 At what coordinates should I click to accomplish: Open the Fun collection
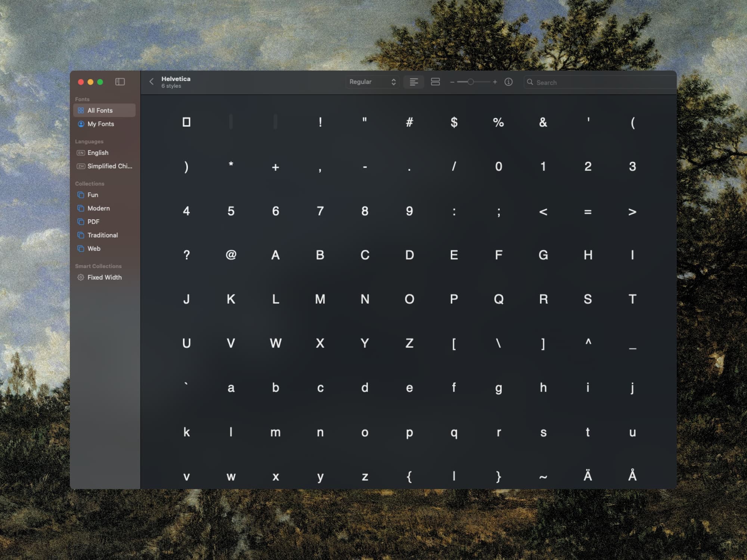point(93,195)
